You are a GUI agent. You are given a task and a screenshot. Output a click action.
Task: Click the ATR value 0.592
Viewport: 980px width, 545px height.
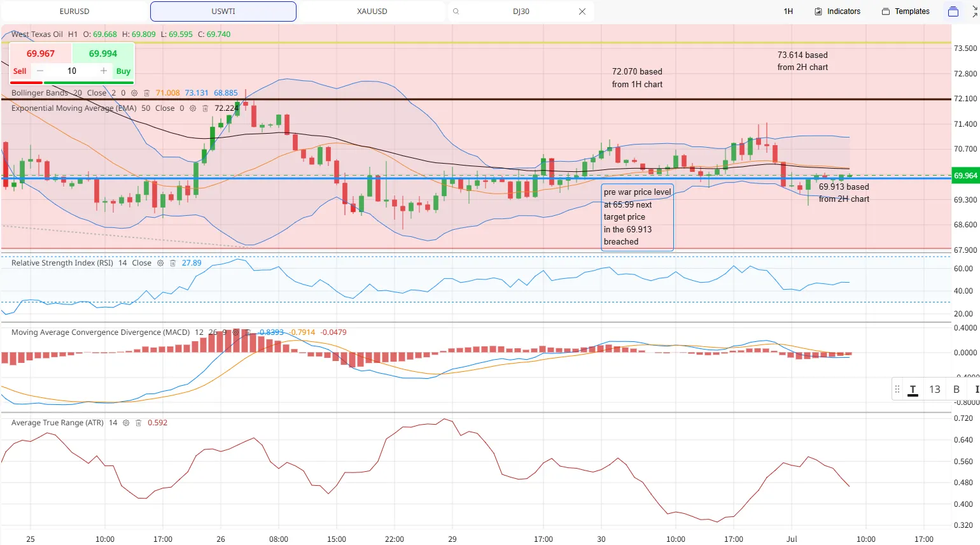[158, 423]
